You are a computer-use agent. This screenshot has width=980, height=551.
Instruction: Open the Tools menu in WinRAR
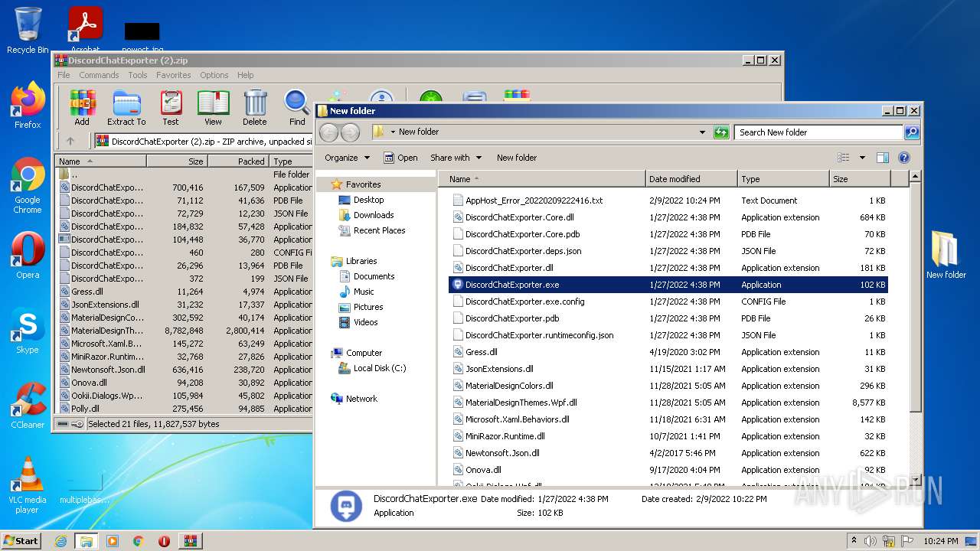click(x=138, y=75)
